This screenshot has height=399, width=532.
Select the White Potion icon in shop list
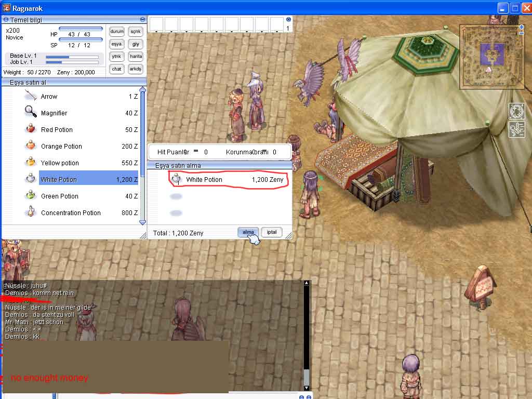[31, 178]
